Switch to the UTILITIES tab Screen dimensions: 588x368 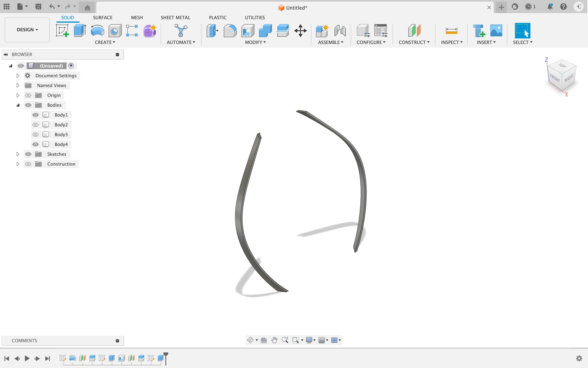pos(255,18)
